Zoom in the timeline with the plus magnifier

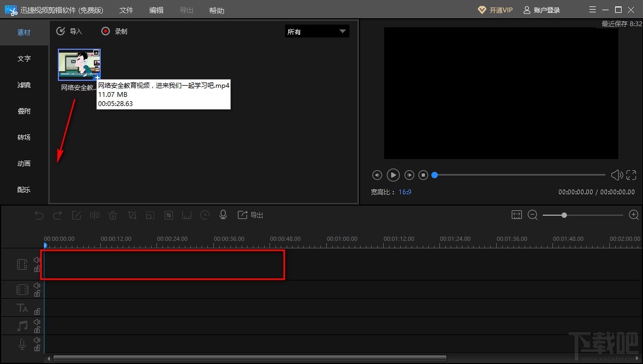click(634, 215)
